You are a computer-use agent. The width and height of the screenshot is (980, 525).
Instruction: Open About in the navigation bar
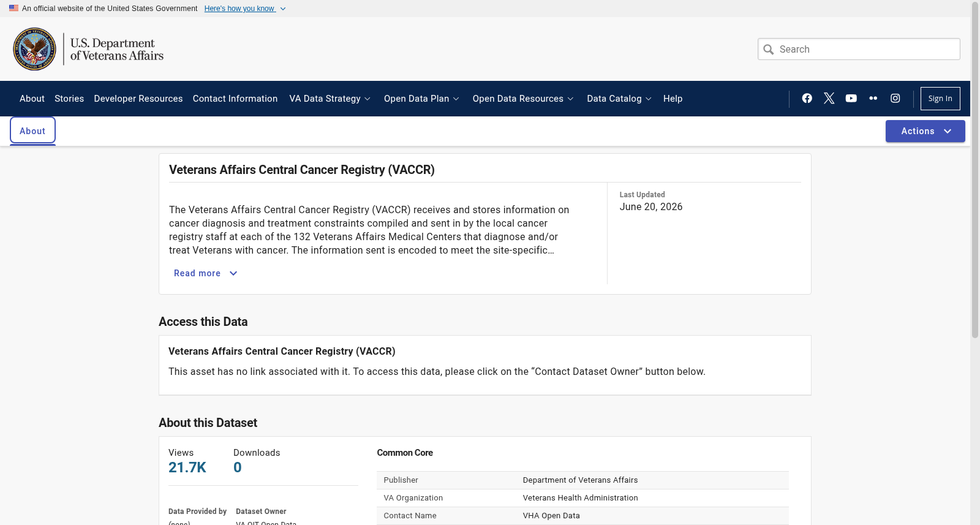32,99
